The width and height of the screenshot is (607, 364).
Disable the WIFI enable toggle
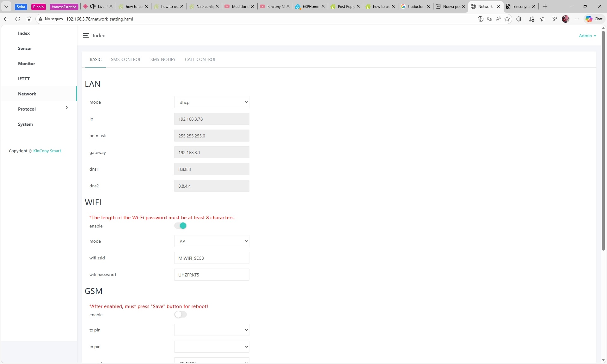pos(181,226)
